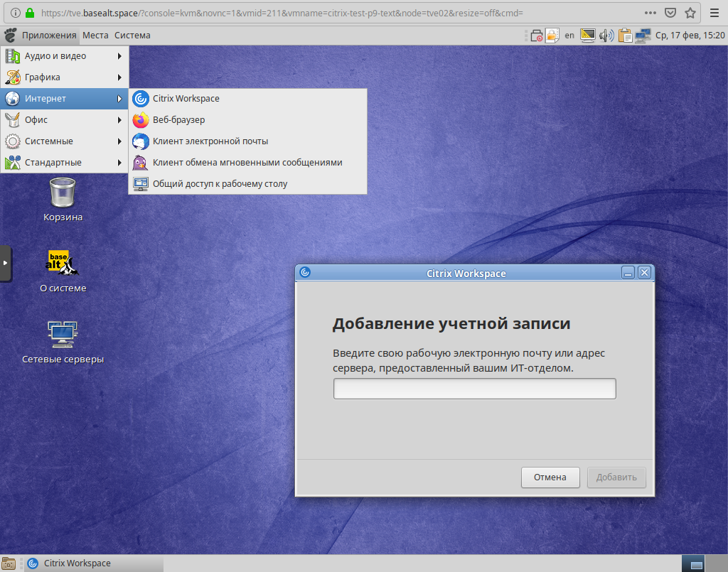The image size is (728, 572).
Task: Click the email or server address field
Action: click(474, 389)
